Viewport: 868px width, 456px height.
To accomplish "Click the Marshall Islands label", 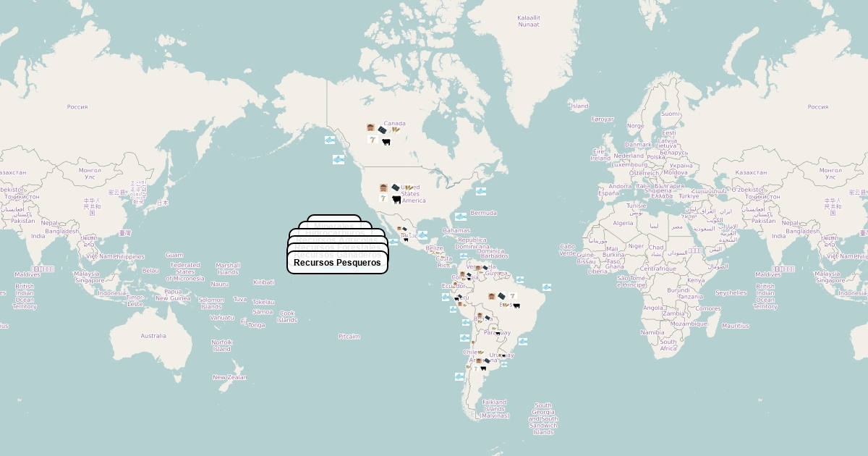I will 228,269.
